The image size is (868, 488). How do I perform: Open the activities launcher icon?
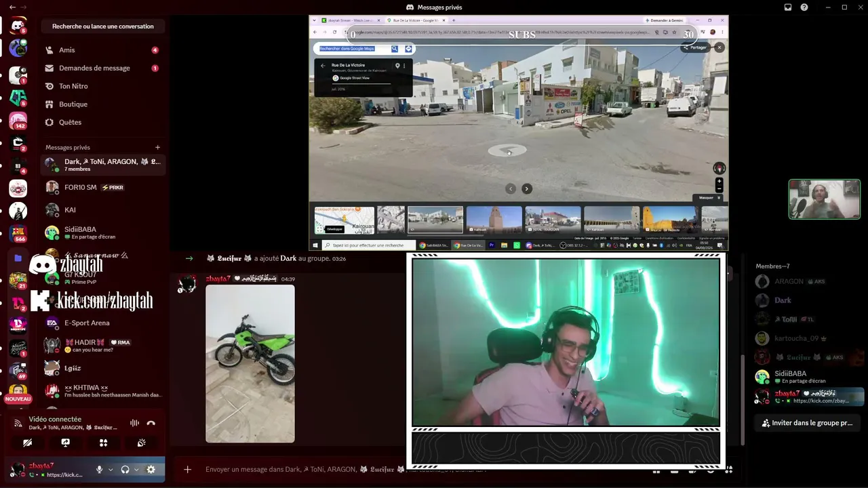103,443
